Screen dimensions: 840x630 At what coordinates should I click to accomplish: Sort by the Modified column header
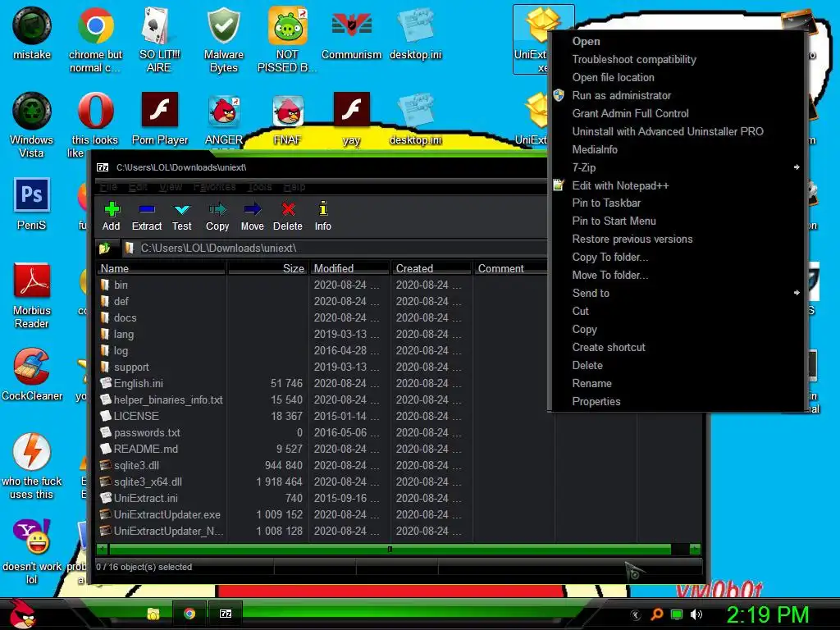(349, 268)
